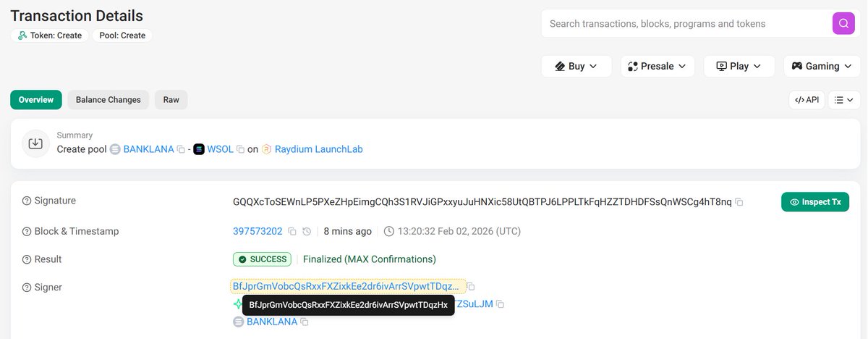
Task: Focus the Search transactions input field
Action: (x=686, y=24)
